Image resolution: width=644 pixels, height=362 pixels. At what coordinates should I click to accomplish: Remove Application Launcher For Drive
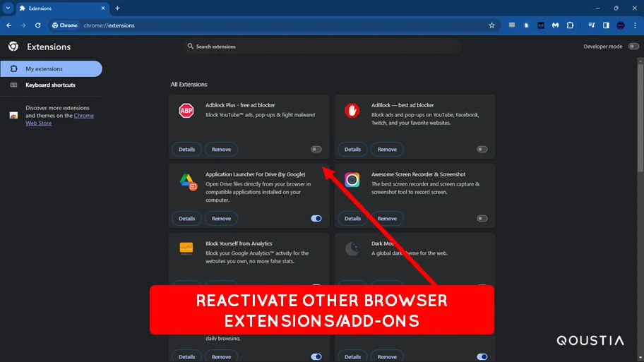[222, 218]
